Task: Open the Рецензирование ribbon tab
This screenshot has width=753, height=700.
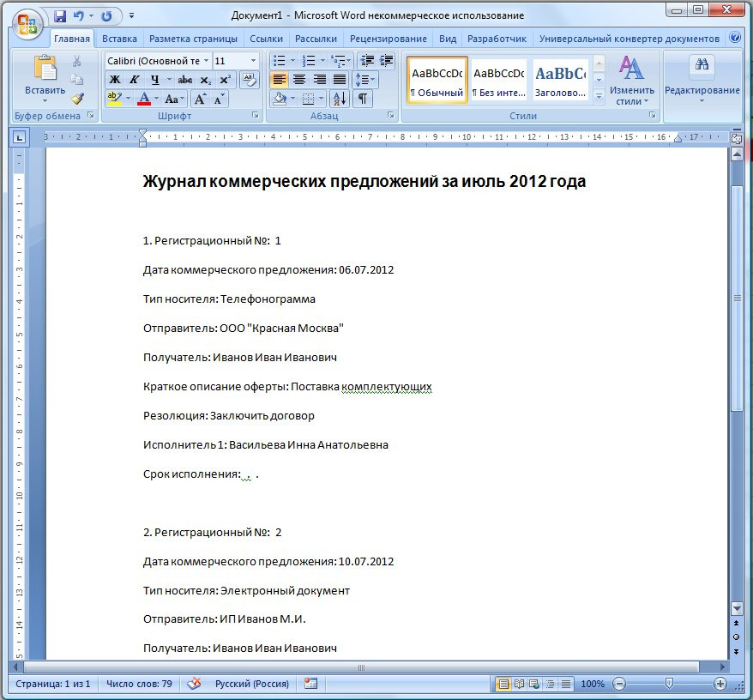Action: pos(388,39)
